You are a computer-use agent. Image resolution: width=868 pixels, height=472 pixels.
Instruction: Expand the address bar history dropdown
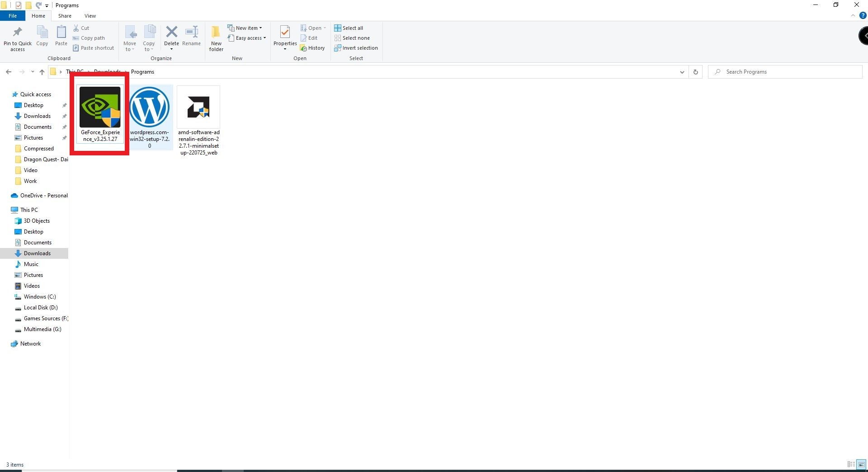tap(682, 72)
